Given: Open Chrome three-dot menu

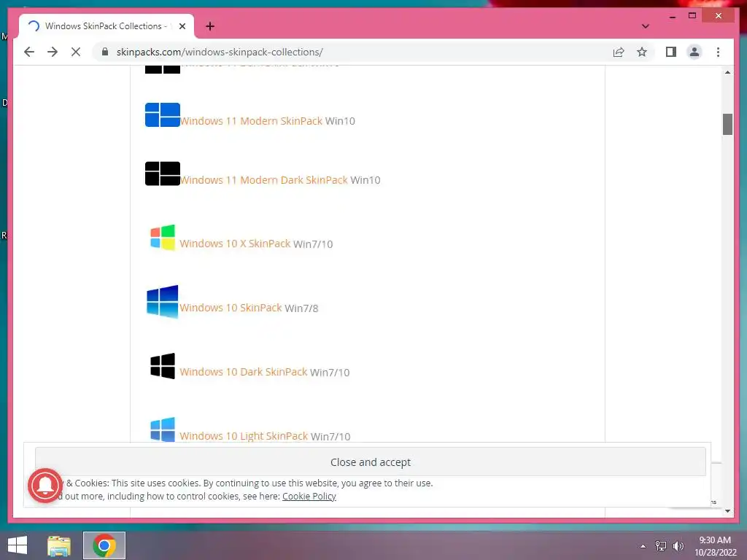Looking at the screenshot, I should click(718, 52).
